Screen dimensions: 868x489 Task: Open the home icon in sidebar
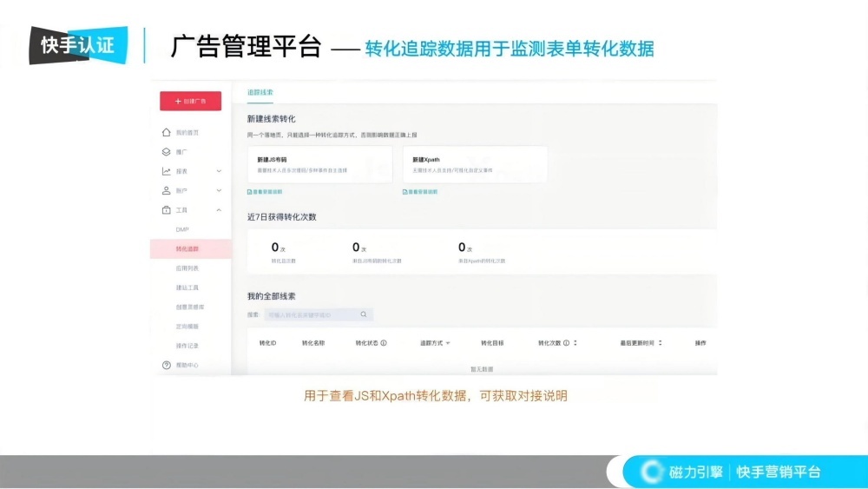click(x=166, y=132)
